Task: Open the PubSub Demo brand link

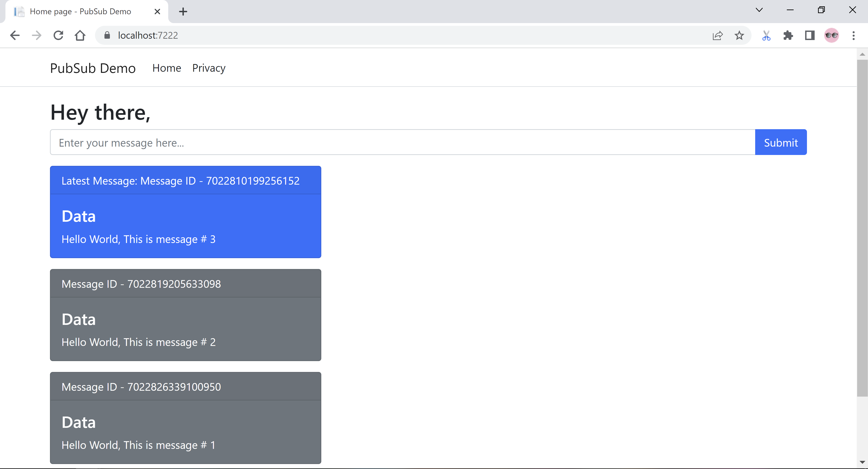Action: (x=93, y=68)
